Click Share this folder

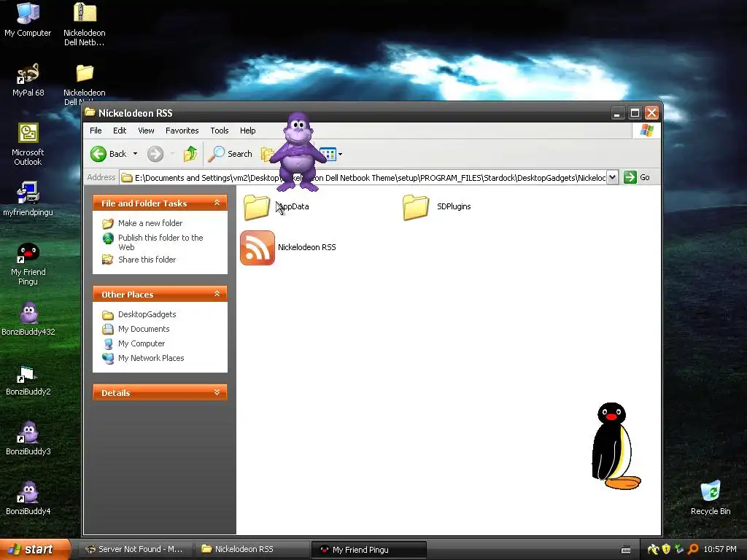point(147,260)
